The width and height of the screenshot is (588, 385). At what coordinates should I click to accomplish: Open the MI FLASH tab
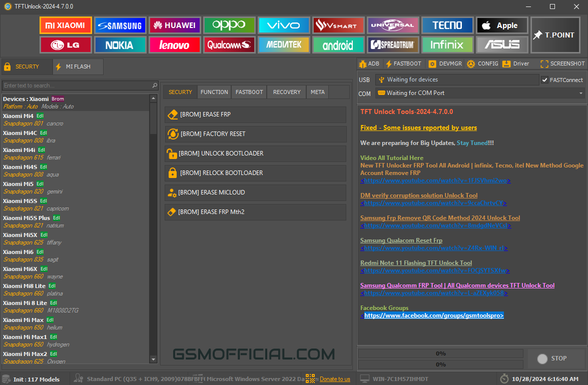coord(78,66)
